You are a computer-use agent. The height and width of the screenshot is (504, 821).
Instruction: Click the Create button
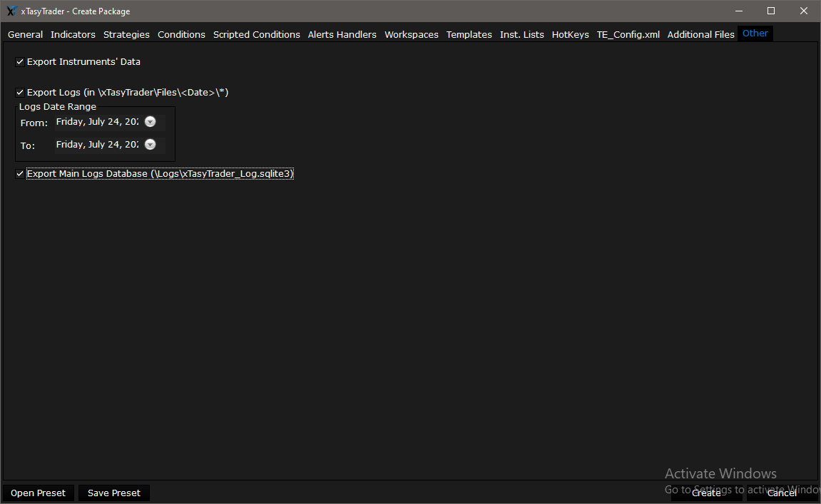(706, 493)
